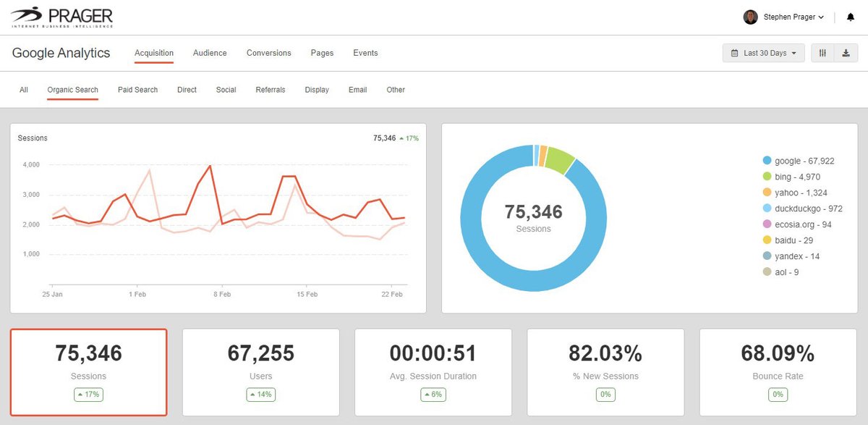
Task: Select the Email channel
Action: (x=357, y=90)
